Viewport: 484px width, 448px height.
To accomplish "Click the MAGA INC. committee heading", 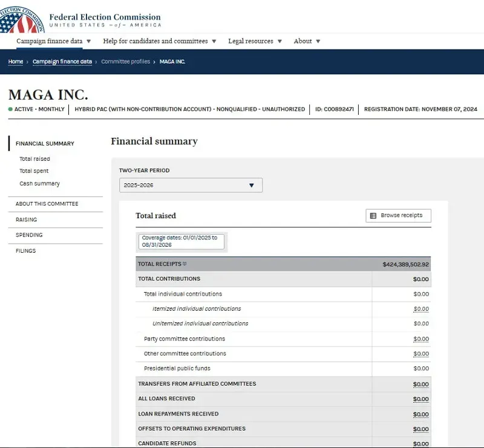I will click(x=48, y=95).
